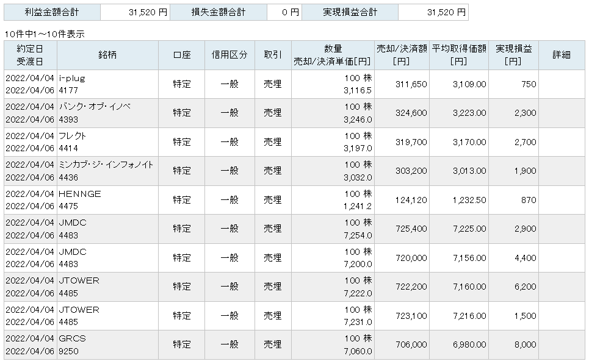Click the 利益金額合計 label cell
Viewport: 589px width, 364px height.
(52, 12)
